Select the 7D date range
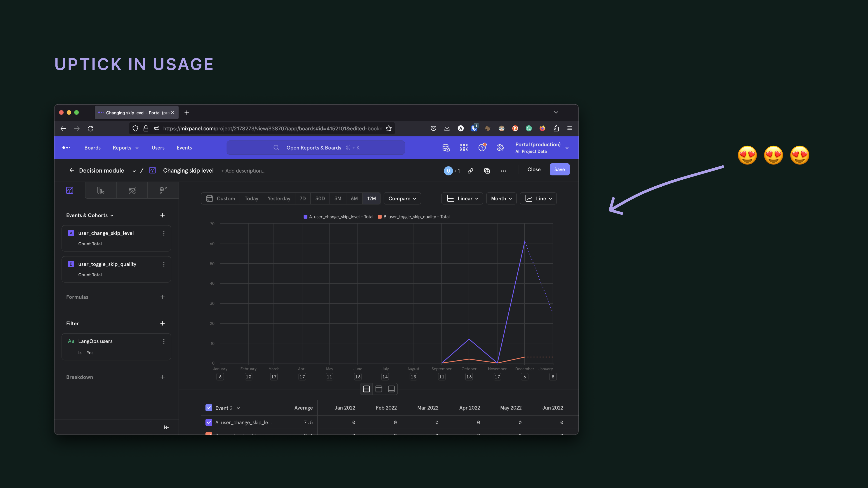The height and width of the screenshot is (488, 868). point(303,199)
